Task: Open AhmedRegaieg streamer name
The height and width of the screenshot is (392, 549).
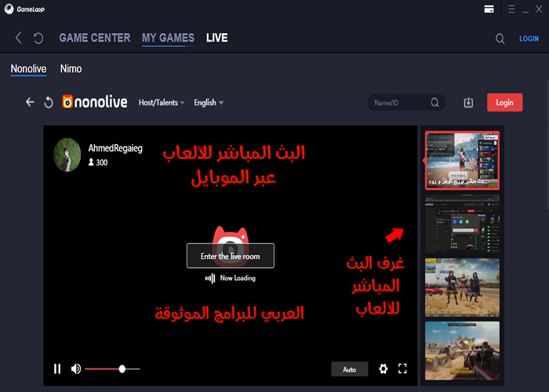Action: pyautogui.click(x=115, y=148)
